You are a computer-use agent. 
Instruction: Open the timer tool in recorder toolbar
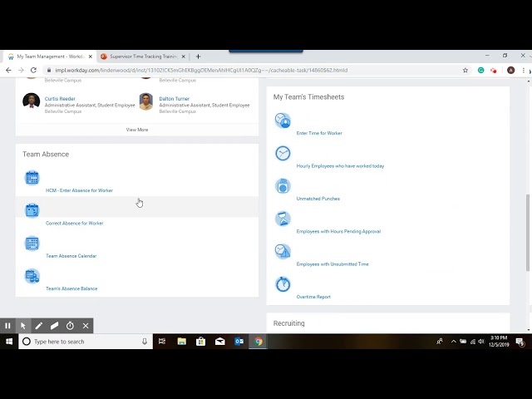point(70,326)
